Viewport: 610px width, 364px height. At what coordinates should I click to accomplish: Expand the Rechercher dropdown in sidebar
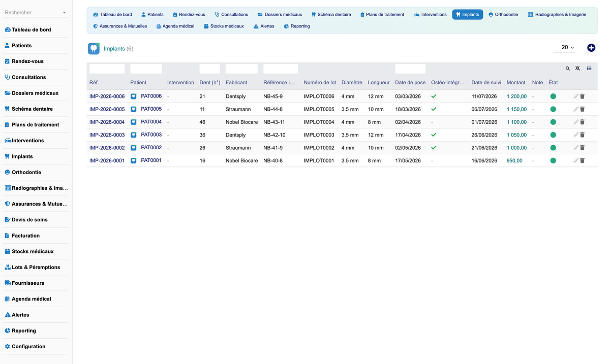coord(64,13)
